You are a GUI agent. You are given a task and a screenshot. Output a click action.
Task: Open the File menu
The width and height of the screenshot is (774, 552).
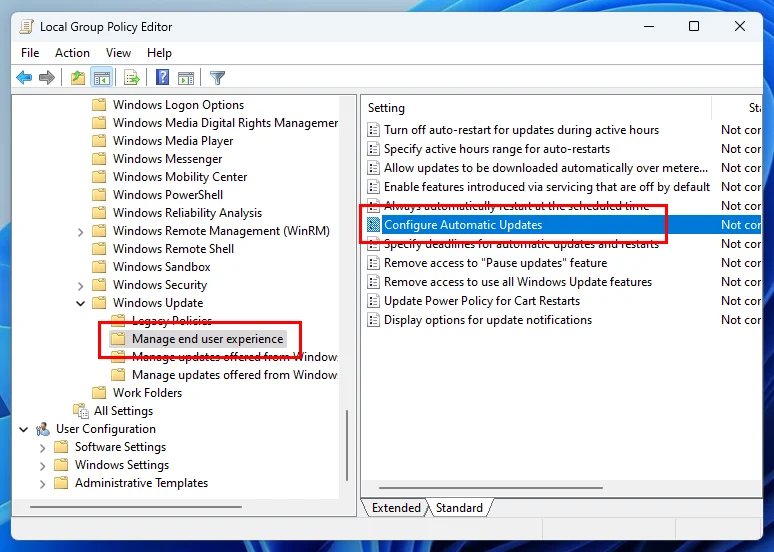click(x=30, y=53)
